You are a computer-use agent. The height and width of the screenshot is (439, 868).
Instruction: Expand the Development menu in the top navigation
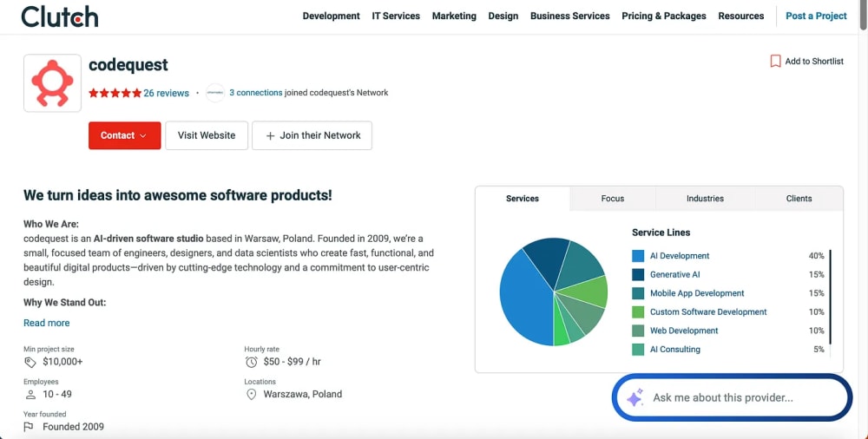click(331, 16)
